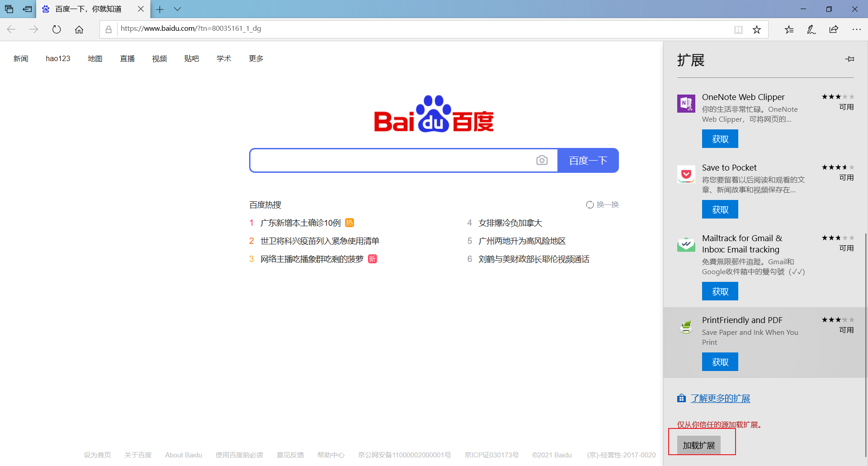Viewport: 868px width, 466px height.
Task: Click the About Baidu footer link
Action: pyautogui.click(x=184, y=455)
